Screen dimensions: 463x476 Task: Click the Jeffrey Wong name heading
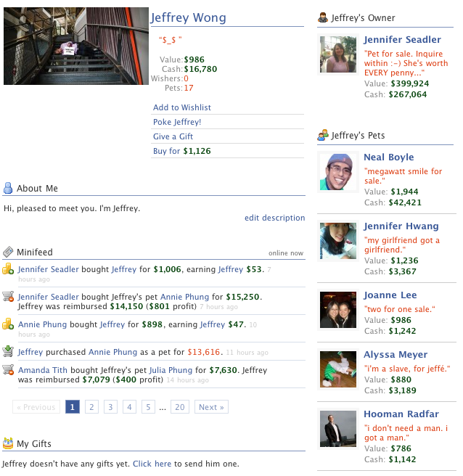pyautogui.click(x=188, y=17)
